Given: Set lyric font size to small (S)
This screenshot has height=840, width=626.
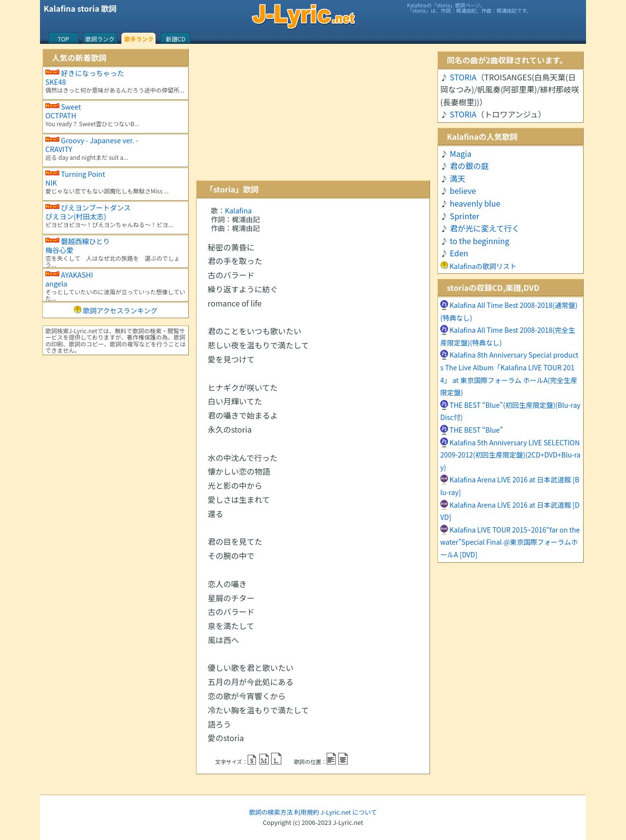Looking at the screenshot, I should click(x=252, y=760).
